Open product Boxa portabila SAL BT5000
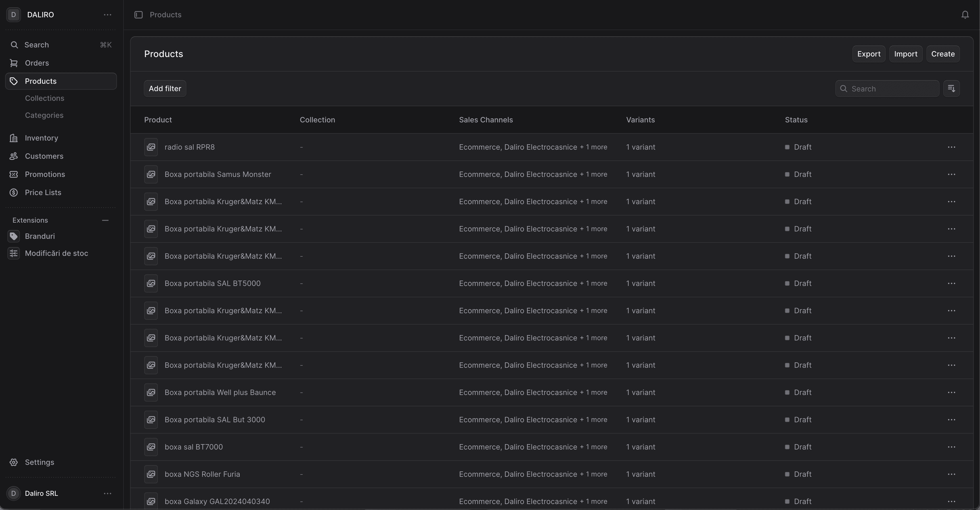This screenshot has width=980, height=510. (213, 284)
